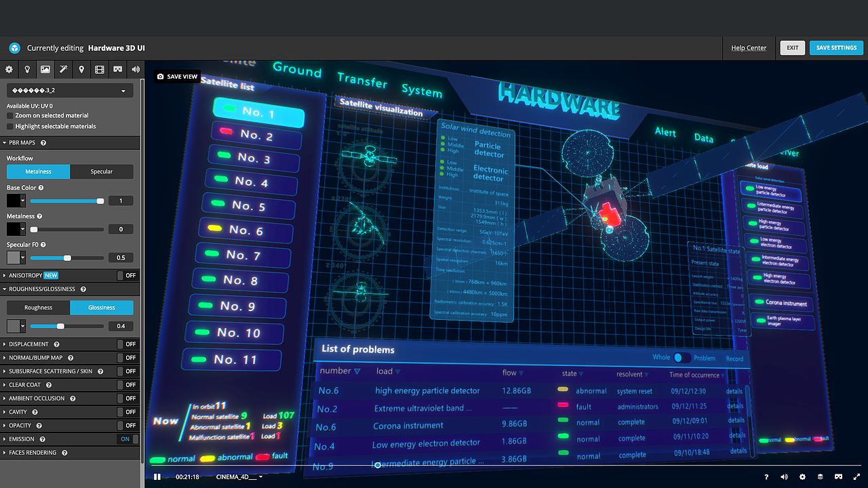Turn off Emission toggle

point(127,439)
